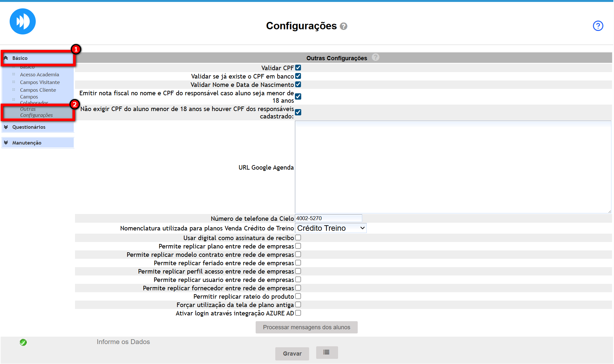Click the Número de telefone da Cielo field
614x364 pixels.
point(328,219)
